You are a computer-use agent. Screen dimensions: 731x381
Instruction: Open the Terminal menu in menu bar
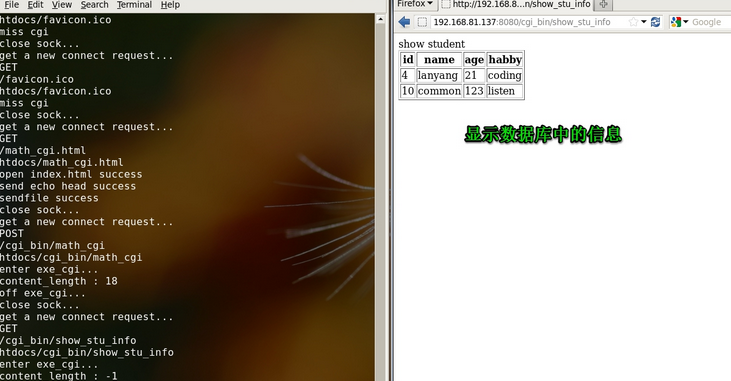pos(134,5)
